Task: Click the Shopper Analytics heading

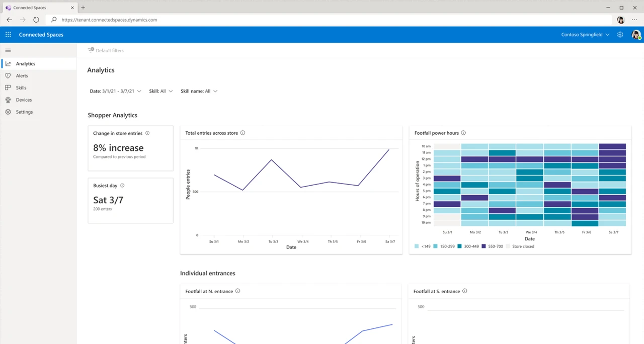Action: tap(112, 115)
